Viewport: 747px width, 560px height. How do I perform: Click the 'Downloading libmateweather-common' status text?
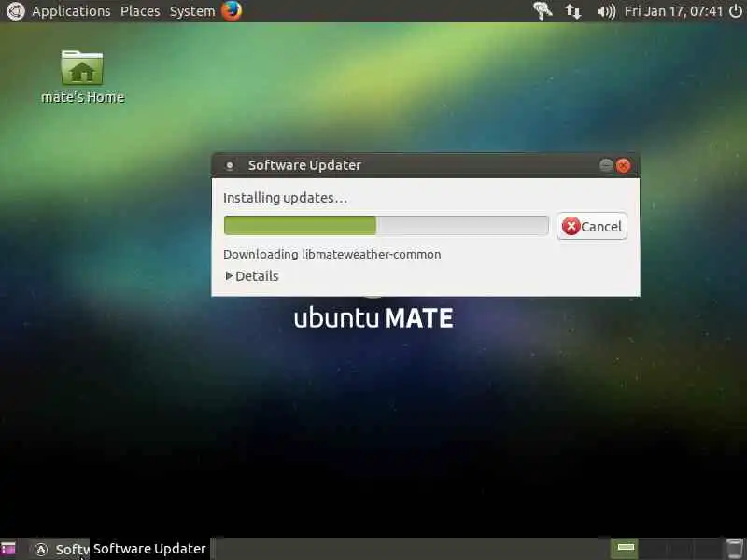click(332, 254)
